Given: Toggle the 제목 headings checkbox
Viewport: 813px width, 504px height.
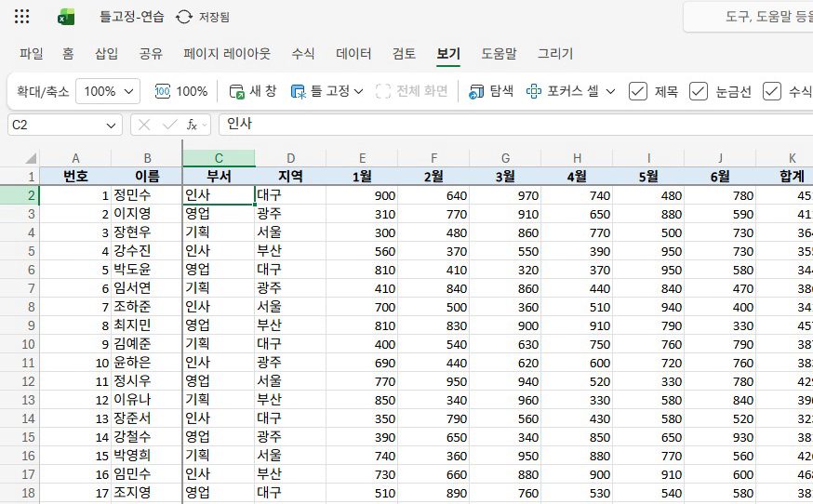Looking at the screenshot, I should pyautogui.click(x=638, y=91).
